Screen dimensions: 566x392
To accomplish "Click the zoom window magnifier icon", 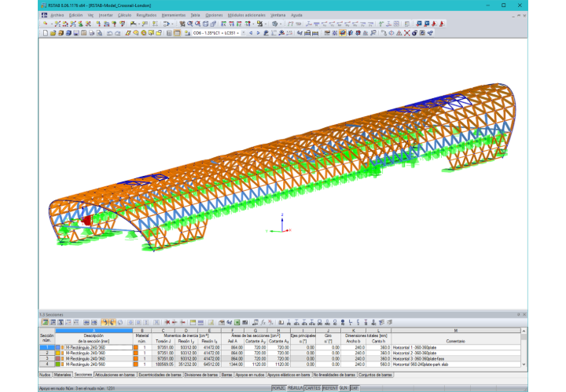I will [190, 24].
